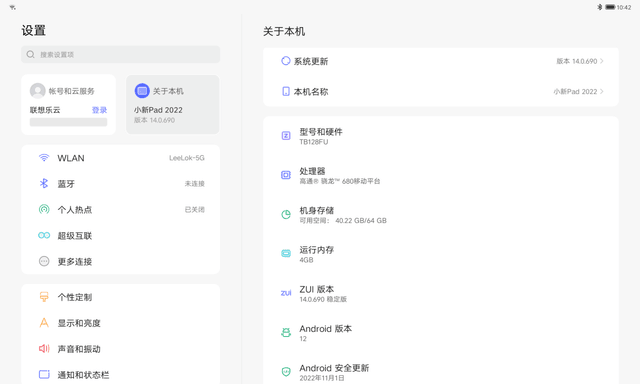
Task: Click the 更多连接 dots icon
Action: (x=44, y=261)
